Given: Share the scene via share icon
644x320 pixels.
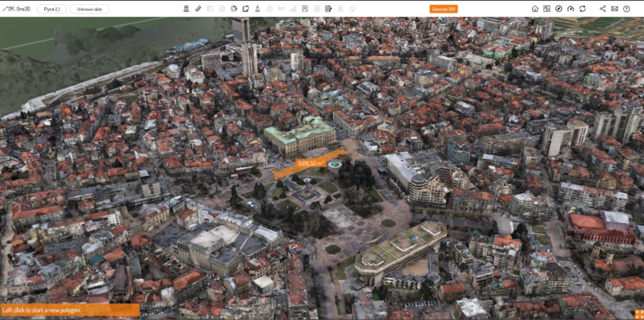Looking at the screenshot, I should (x=602, y=9).
